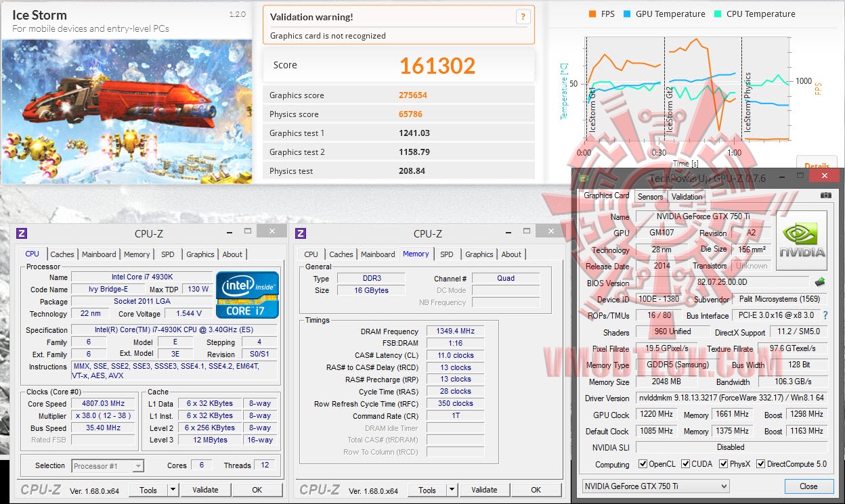
Task: Switch to Sensors tab in GPU-Z
Action: (650, 197)
